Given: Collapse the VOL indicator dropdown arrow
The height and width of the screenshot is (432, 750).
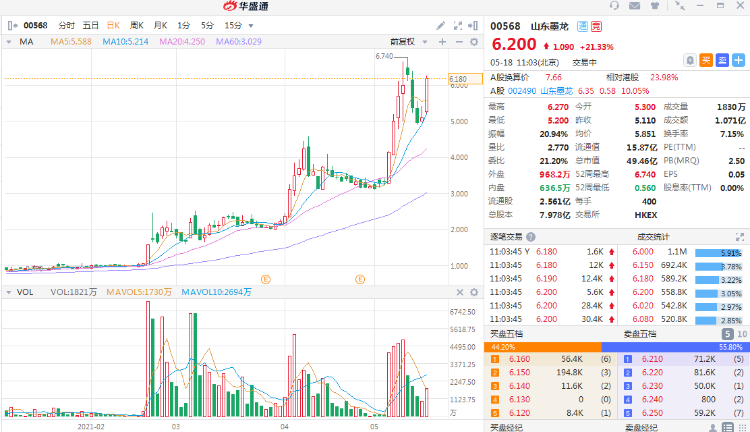Looking at the screenshot, I should 9,292.
